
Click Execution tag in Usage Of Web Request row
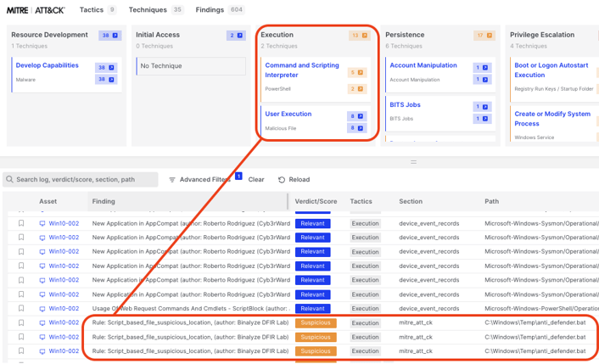365,308
